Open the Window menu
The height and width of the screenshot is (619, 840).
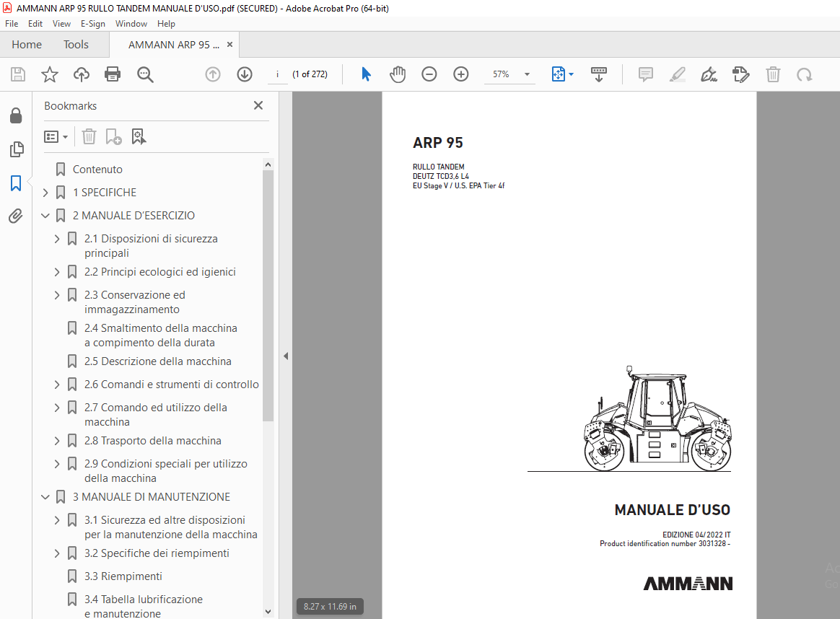[131, 24]
